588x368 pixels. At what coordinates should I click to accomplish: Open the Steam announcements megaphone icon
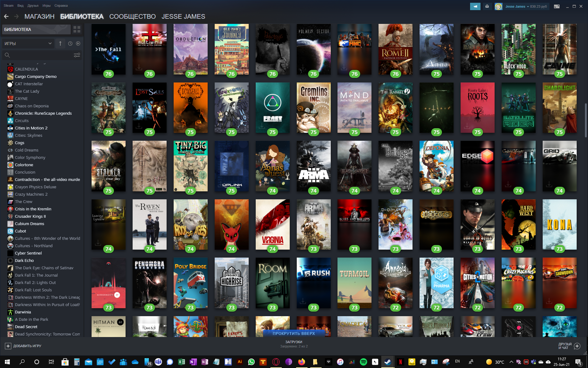tap(475, 6)
